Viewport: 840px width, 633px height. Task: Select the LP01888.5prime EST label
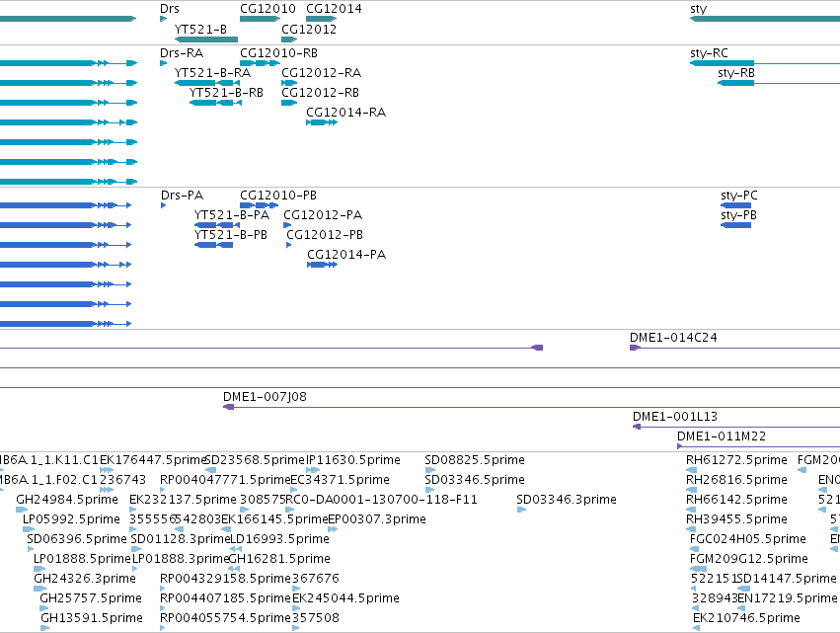click(x=83, y=559)
